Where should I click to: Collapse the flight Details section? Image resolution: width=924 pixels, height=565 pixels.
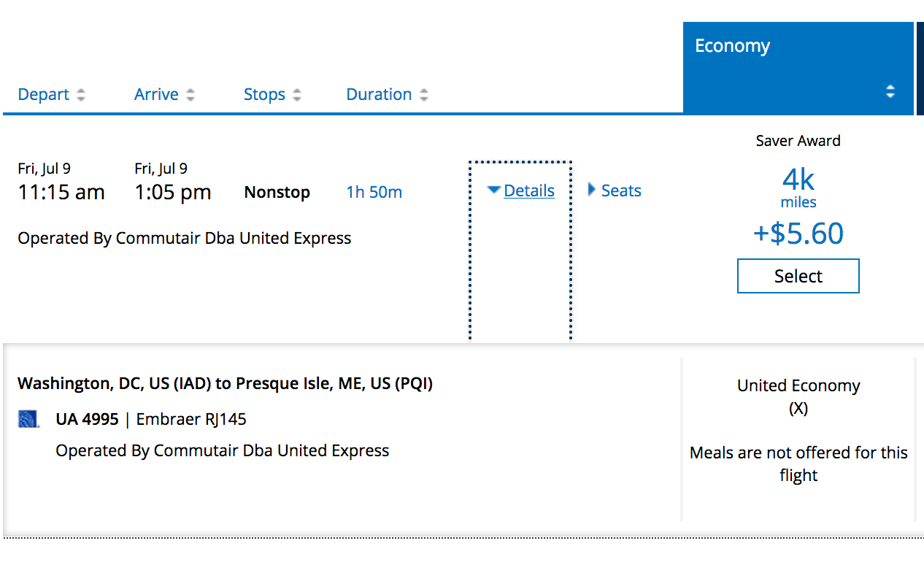[x=521, y=191]
